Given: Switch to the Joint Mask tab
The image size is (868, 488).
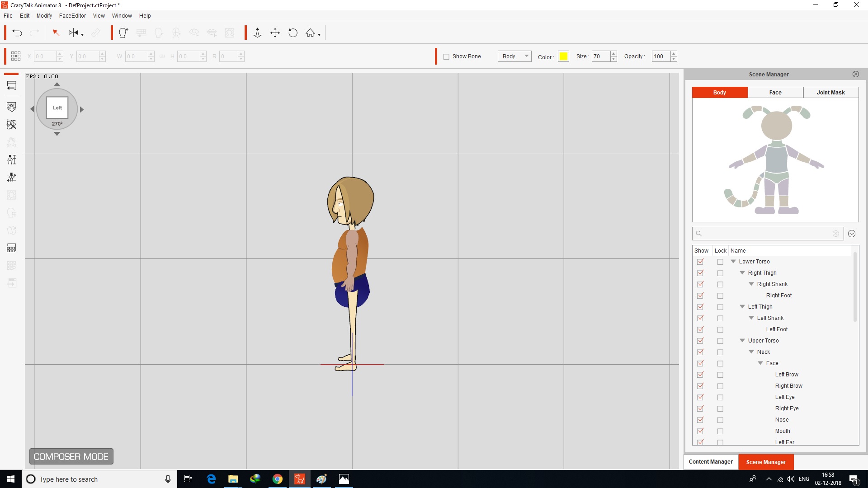Looking at the screenshot, I should tap(831, 92).
